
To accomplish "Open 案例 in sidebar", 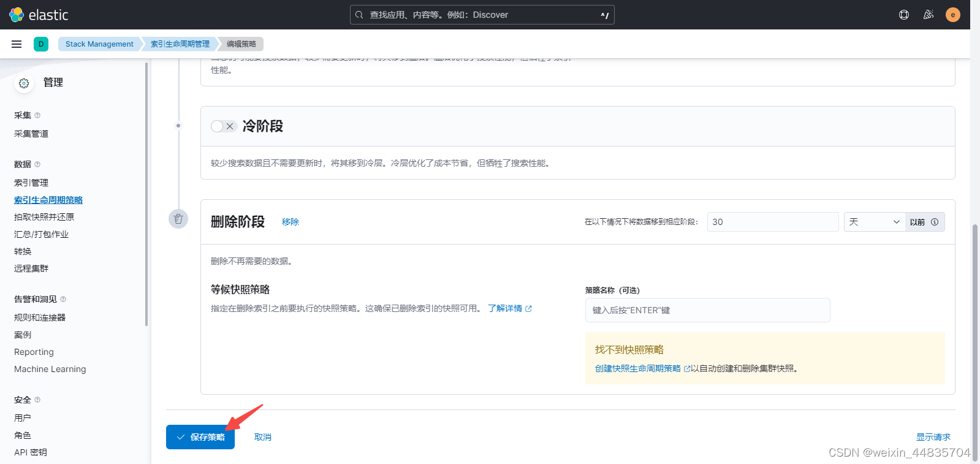I will point(23,335).
